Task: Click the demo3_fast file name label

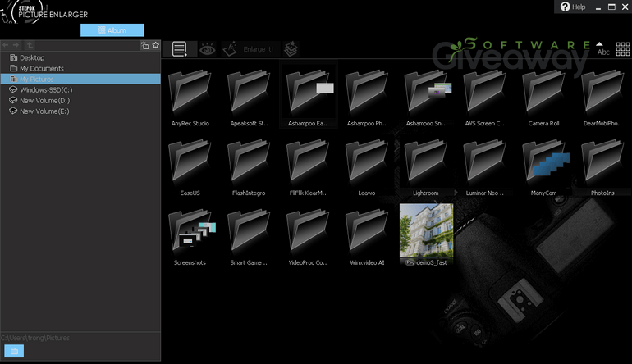Action: pos(431,262)
